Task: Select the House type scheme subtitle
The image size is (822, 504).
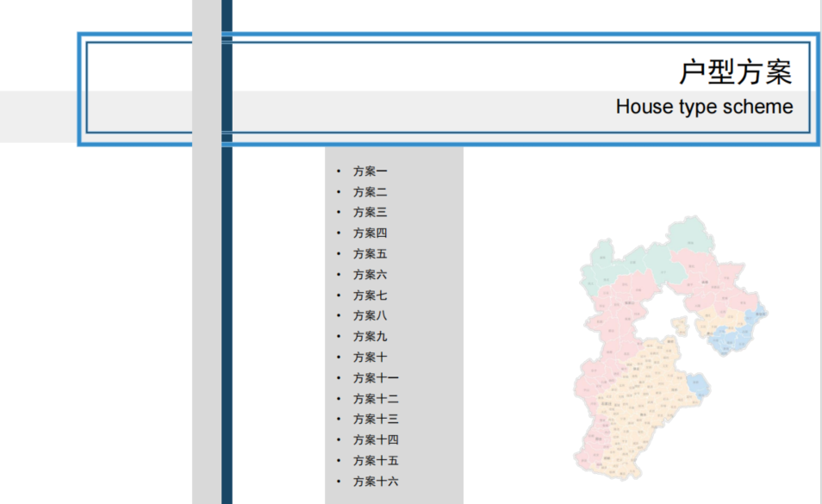Action: [x=704, y=107]
